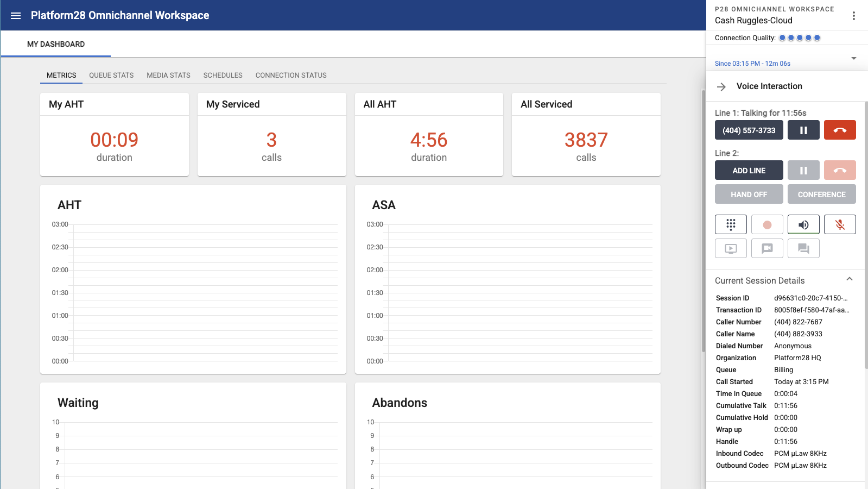Open the screen share icon button
The width and height of the screenshot is (868, 489).
pos(731,248)
